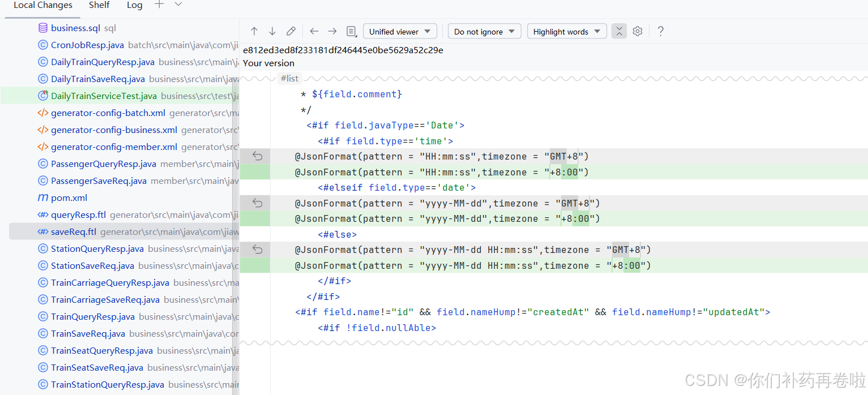This screenshot has width=868, height=395.
Task: Click the #if !field.nullAble line
Action: (377, 328)
